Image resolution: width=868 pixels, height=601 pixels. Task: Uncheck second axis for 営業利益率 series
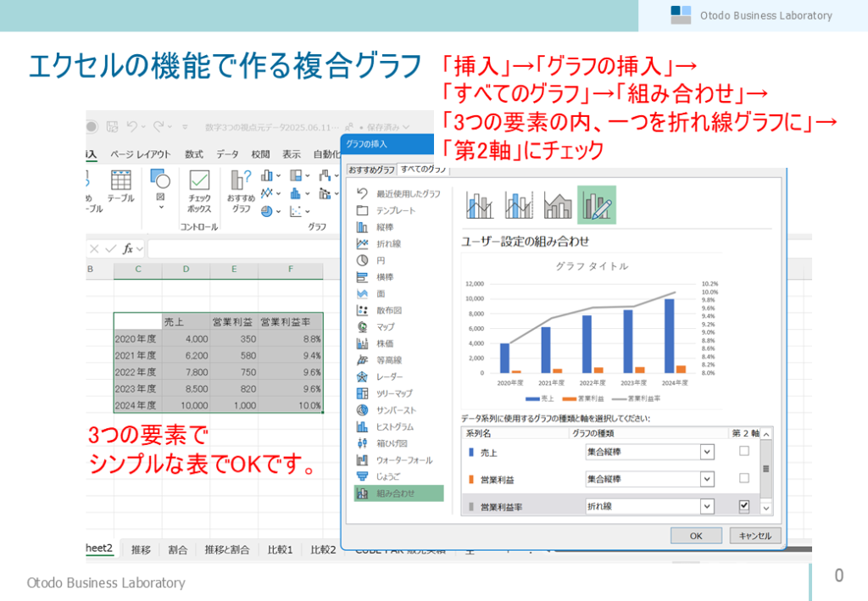coord(744,506)
